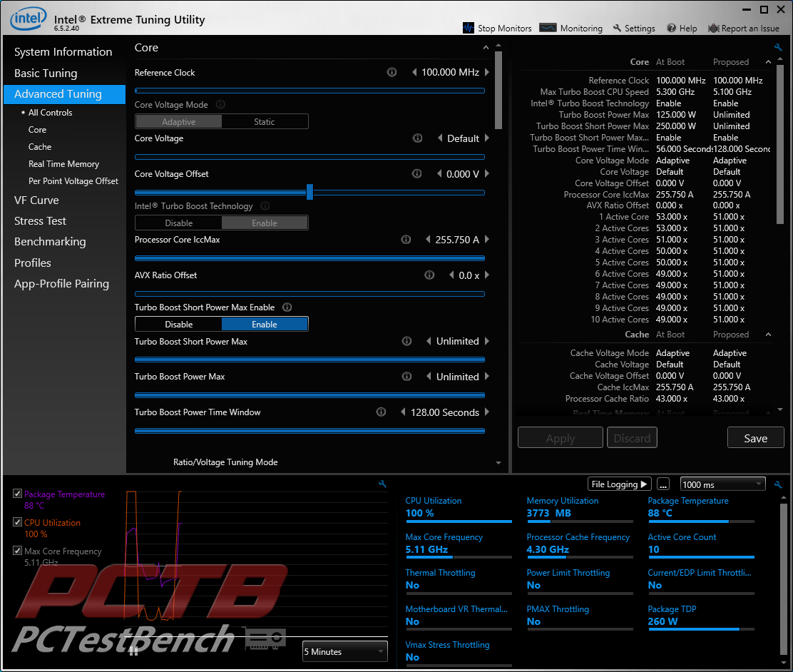Open Stress Test page
The width and height of the screenshot is (793, 672).
[x=40, y=220]
